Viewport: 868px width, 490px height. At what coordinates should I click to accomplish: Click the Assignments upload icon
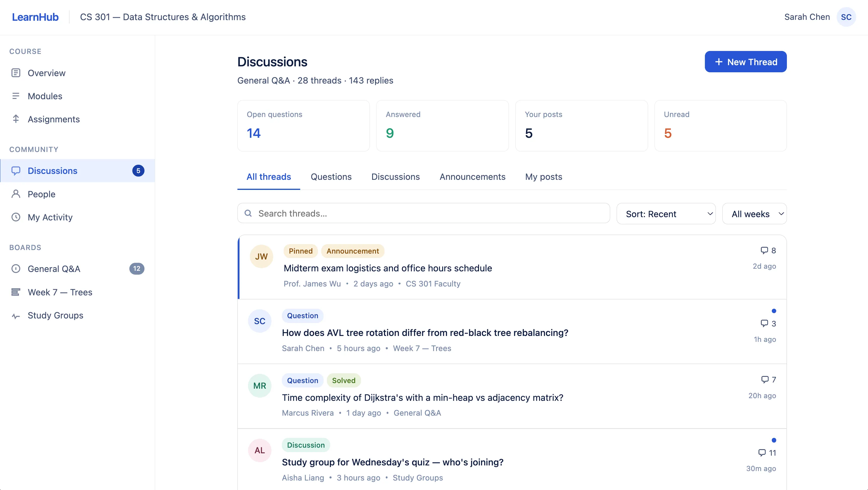coord(16,119)
